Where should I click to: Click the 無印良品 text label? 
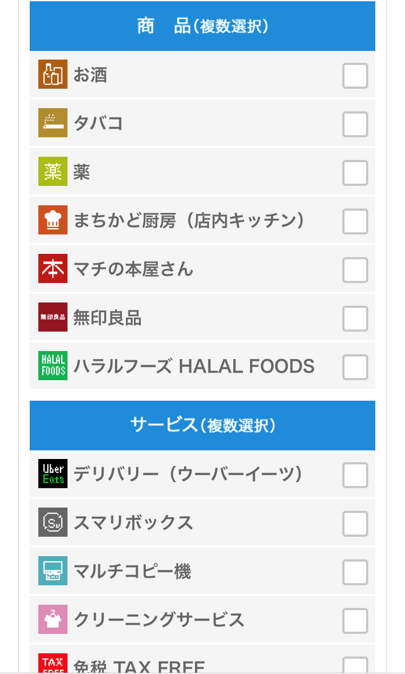tap(107, 318)
